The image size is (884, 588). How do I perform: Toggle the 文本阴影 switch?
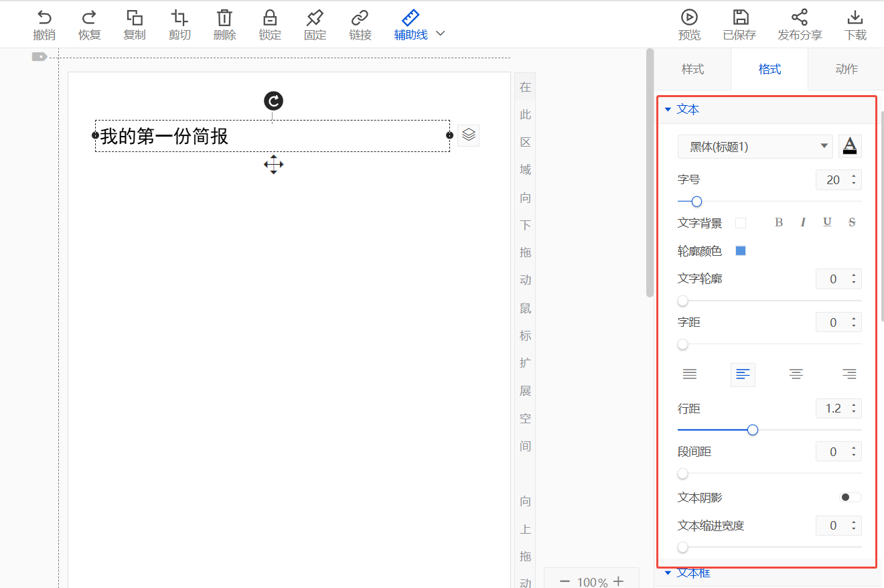click(851, 497)
